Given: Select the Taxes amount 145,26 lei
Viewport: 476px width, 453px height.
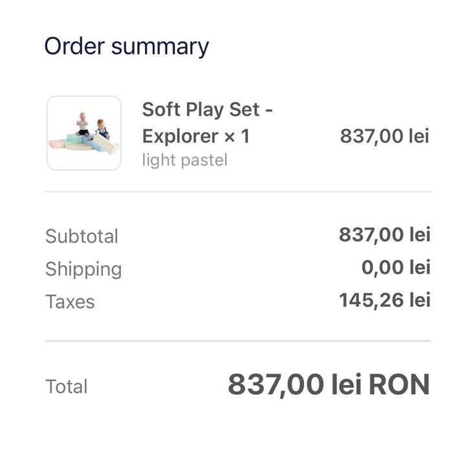Looking at the screenshot, I should (x=384, y=300).
